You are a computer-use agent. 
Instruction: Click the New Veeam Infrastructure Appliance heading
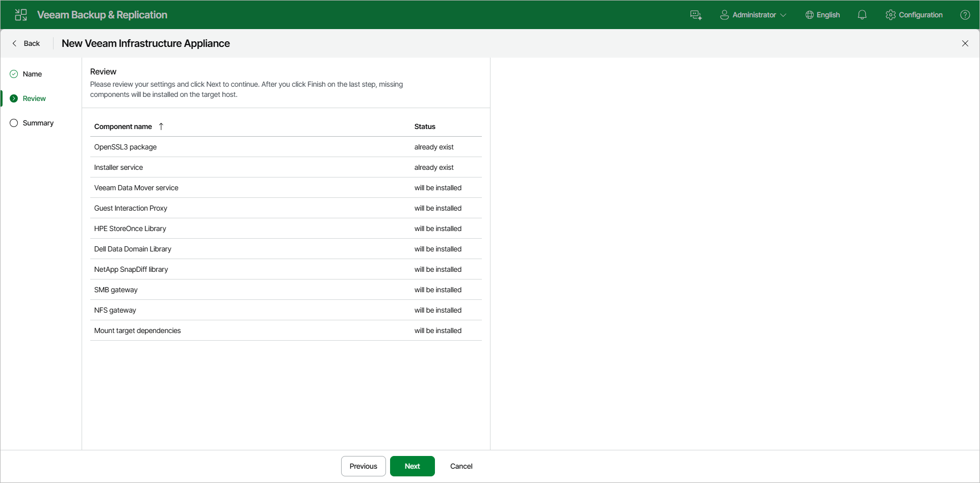click(x=146, y=43)
